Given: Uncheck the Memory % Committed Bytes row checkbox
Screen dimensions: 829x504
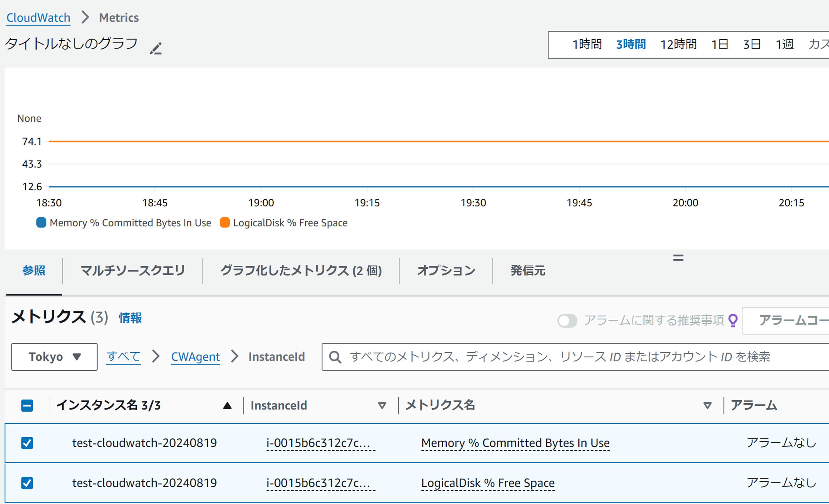Looking at the screenshot, I should coord(27,443).
